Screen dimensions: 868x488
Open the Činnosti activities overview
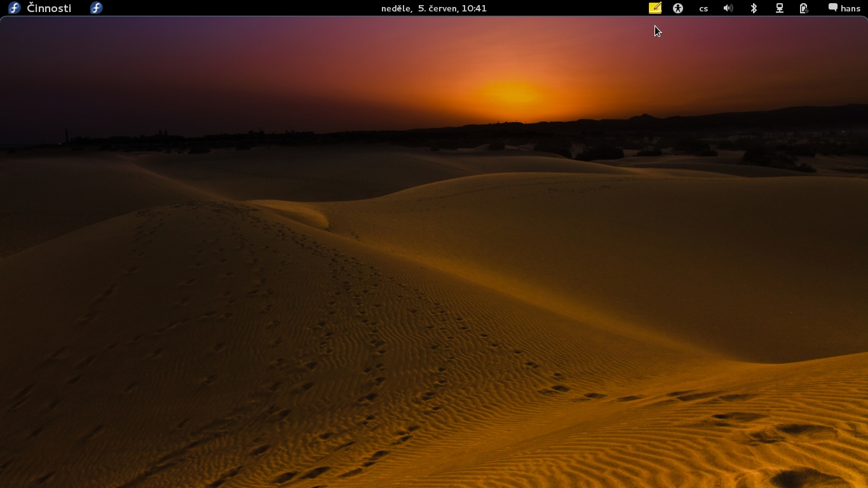[x=49, y=8]
